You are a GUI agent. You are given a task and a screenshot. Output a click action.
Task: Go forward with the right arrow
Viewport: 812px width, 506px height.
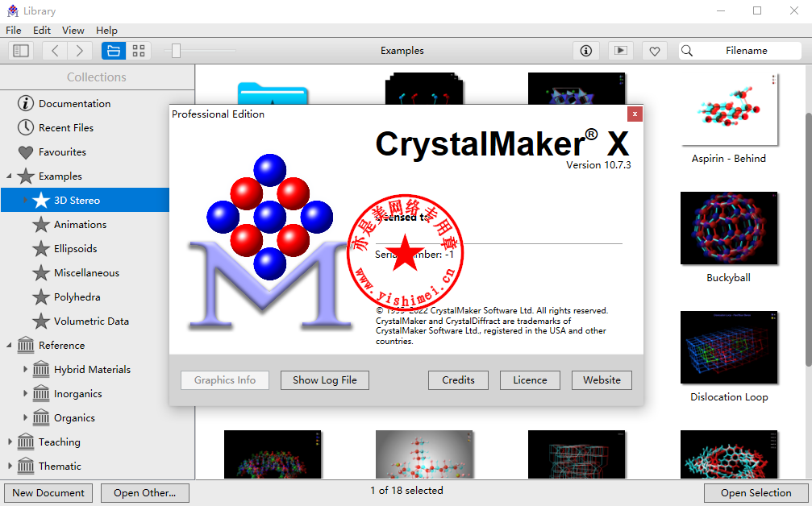click(80, 51)
